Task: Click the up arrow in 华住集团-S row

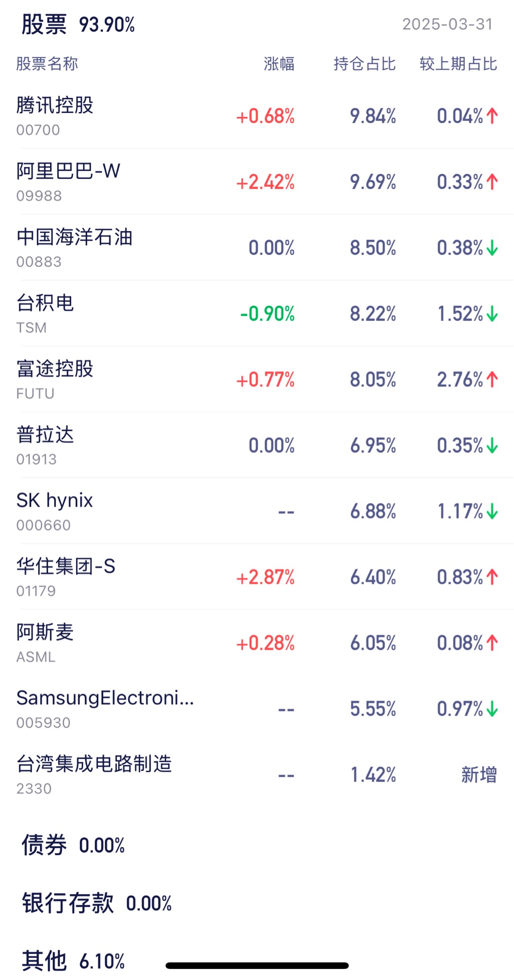Action: [x=492, y=577]
